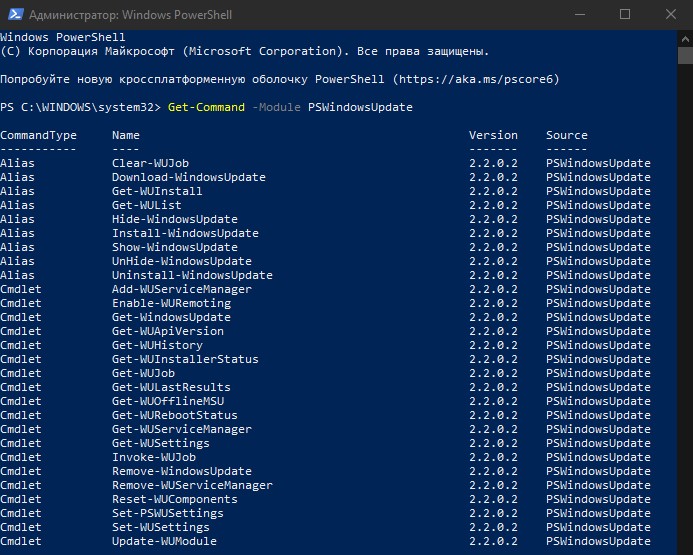Viewport: 693px width, 555px height.
Task: Click Download-WindowsUpdate alias name
Action: [x=189, y=177]
